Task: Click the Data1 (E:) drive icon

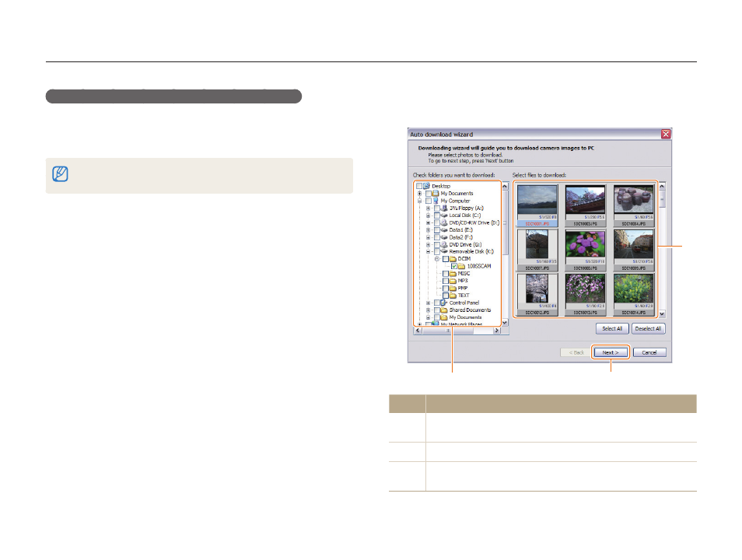Action: pyautogui.click(x=444, y=230)
